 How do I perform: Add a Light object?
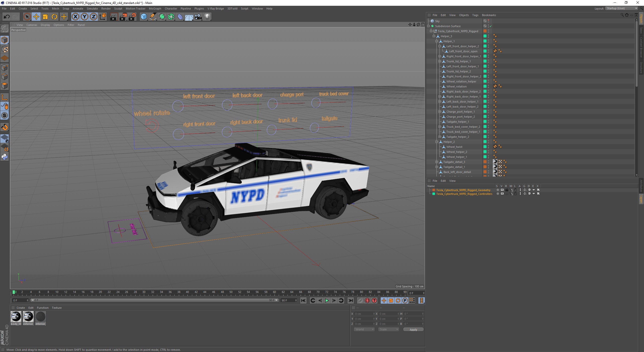pyautogui.click(x=207, y=17)
